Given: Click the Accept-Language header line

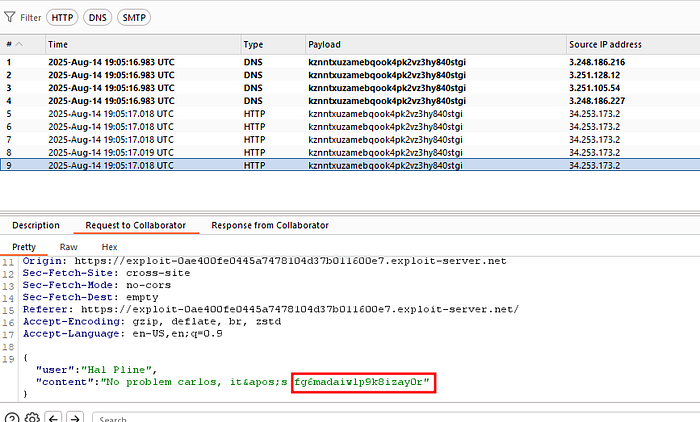Looking at the screenshot, I should (x=123, y=334).
